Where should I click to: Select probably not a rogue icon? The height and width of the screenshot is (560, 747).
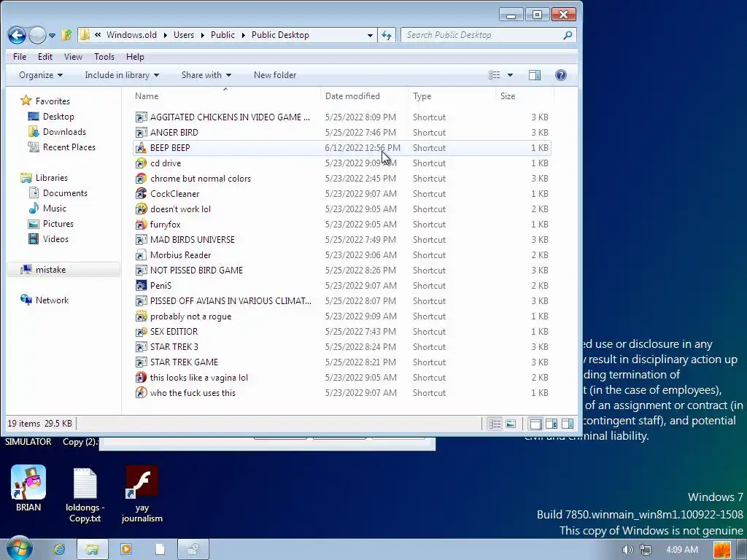[141, 316]
